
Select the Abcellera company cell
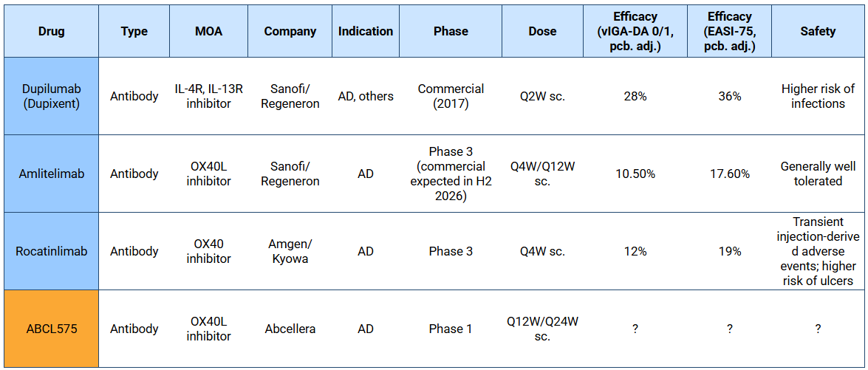tap(290, 329)
